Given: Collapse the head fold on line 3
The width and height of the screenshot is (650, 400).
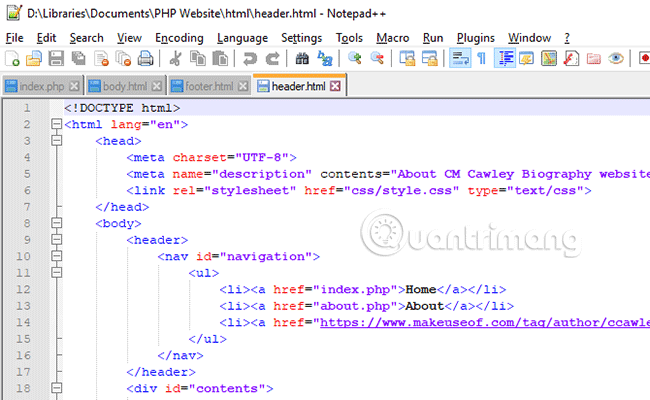Looking at the screenshot, I should (x=56, y=141).
